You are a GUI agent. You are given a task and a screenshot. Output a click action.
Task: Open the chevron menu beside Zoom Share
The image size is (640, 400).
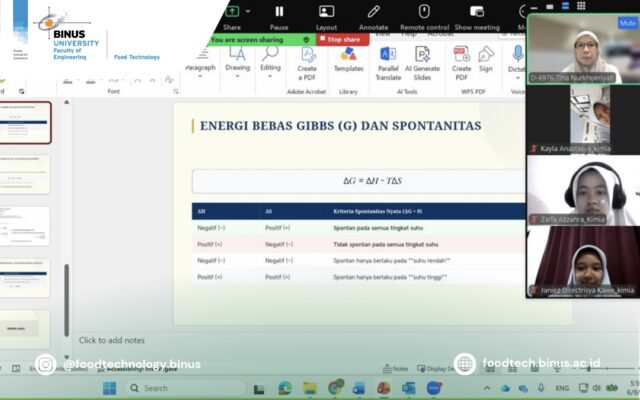point(248,11)
